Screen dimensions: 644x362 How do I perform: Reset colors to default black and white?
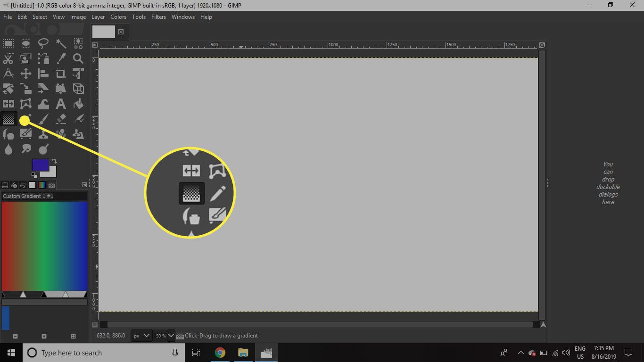click(x=34, y=174)
